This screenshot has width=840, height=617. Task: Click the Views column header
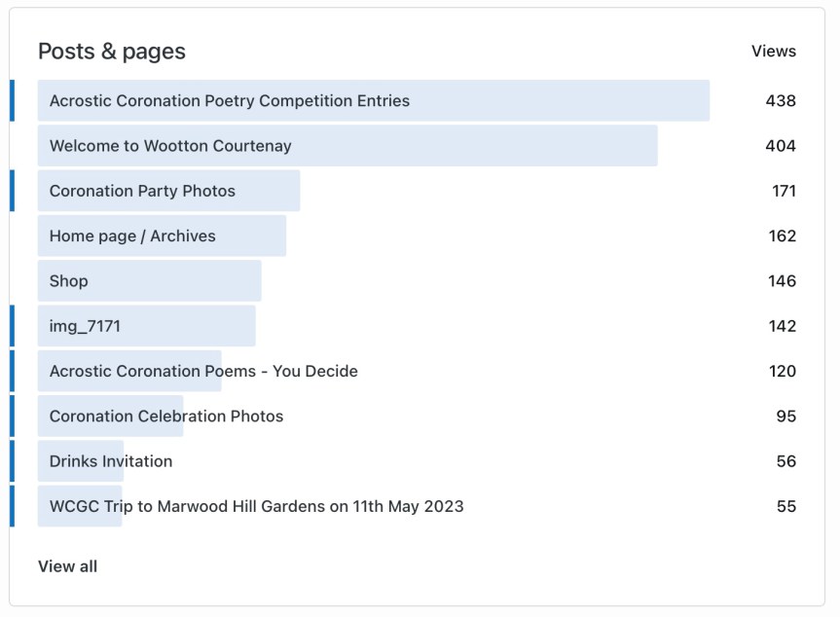(x=773, y=52)
